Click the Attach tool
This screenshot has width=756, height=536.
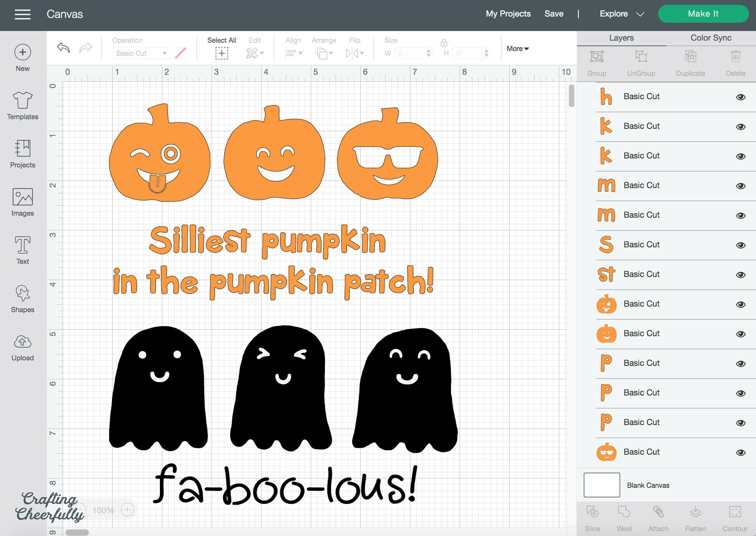658,518
